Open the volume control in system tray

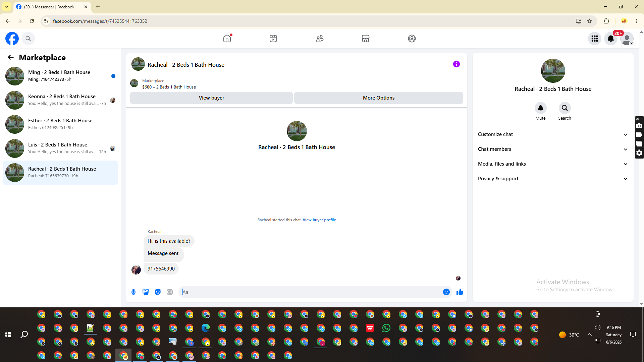pyautogui.click(x=597, y=327)
